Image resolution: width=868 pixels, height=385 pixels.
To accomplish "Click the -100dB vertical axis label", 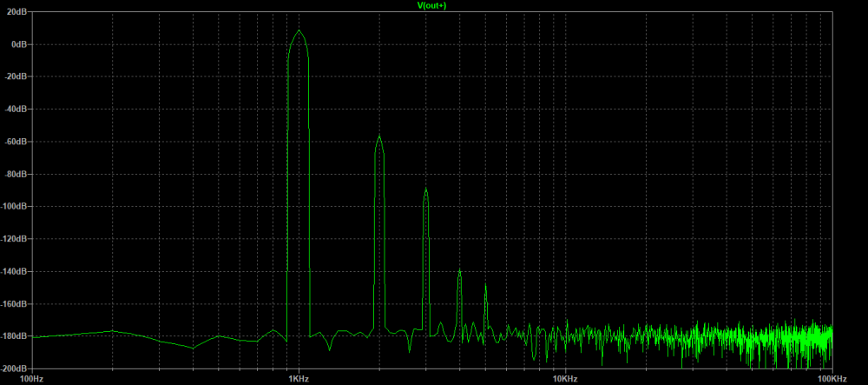I will [x=16, y=207].
